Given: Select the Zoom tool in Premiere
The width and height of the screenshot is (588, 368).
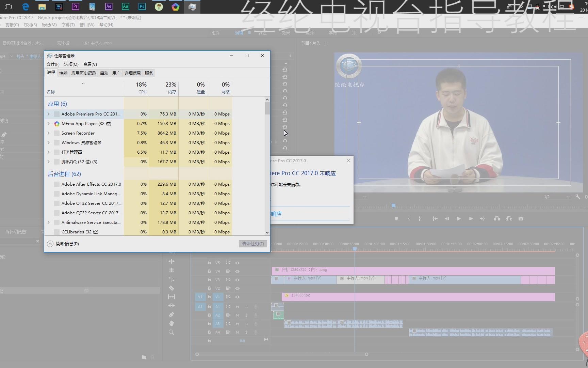Looking at the screenshot, I should click(x=171, y=332).
